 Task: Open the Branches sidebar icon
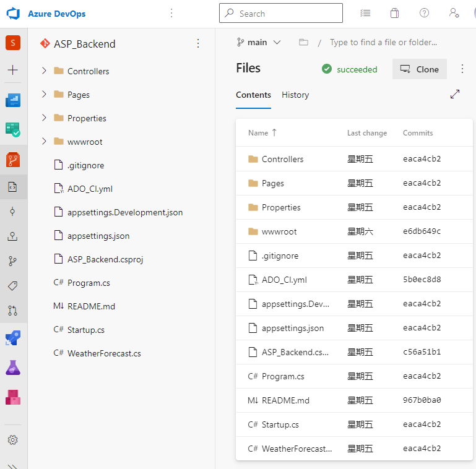tap(12, 261)
